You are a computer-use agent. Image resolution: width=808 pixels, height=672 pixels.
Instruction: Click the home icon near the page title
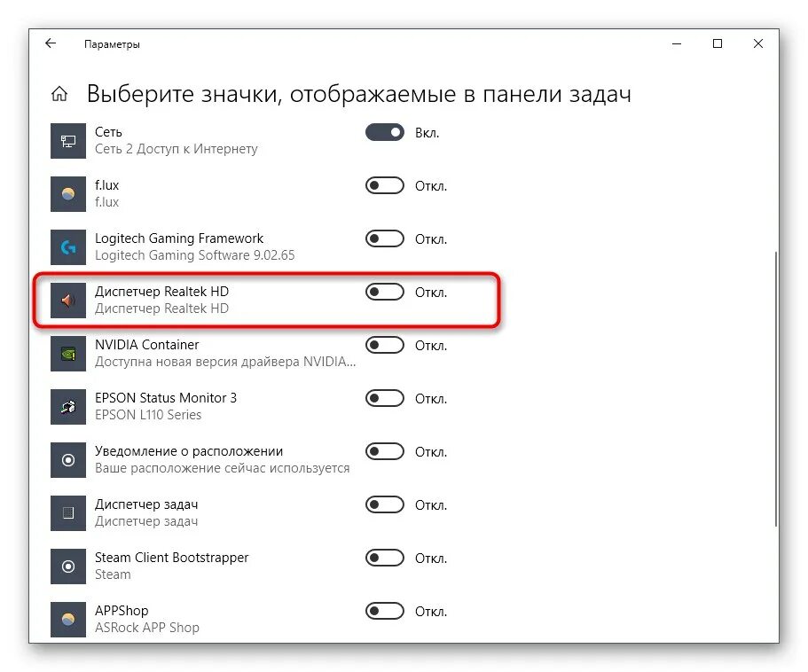pos(59,94)
